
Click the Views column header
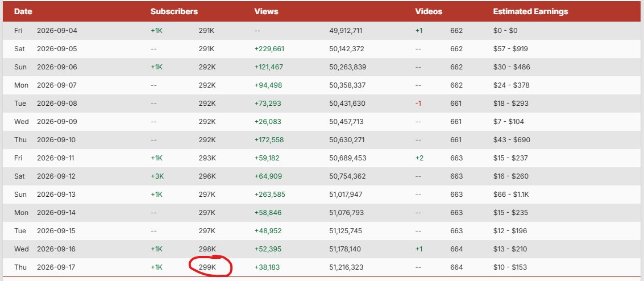tap(266, 11)
